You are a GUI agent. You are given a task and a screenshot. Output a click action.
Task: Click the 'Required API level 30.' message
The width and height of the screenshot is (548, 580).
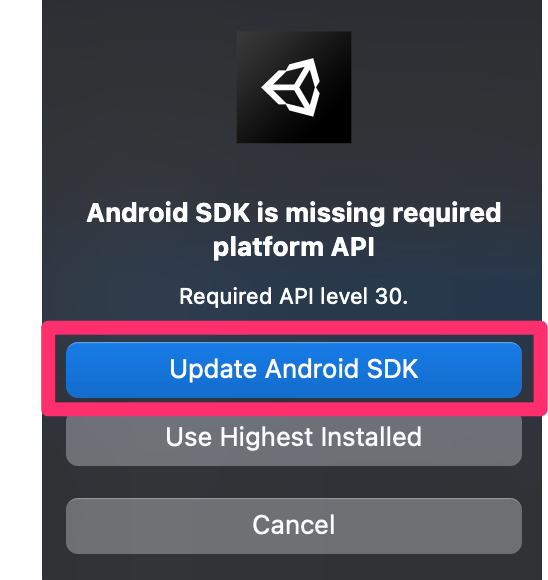click(294, 296)
